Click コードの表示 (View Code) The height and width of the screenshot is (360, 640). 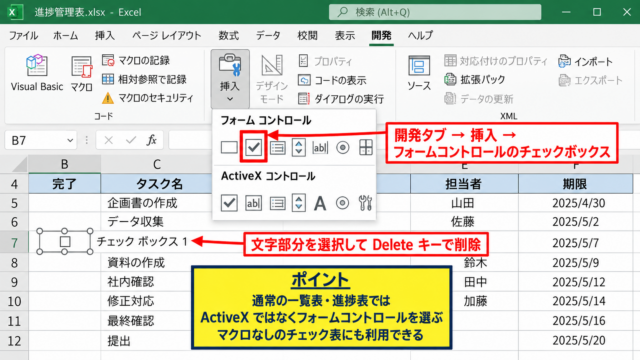[332, 80]
